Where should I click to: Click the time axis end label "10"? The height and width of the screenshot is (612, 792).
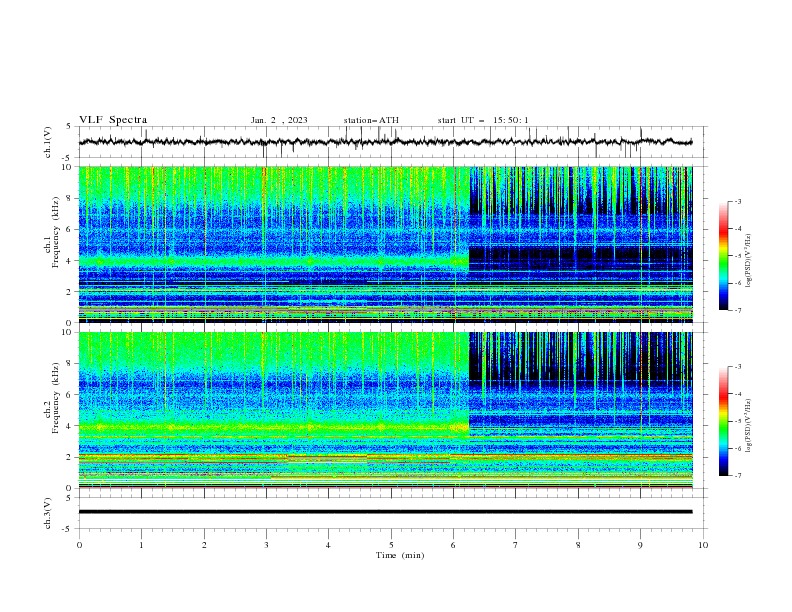point(703,545)
